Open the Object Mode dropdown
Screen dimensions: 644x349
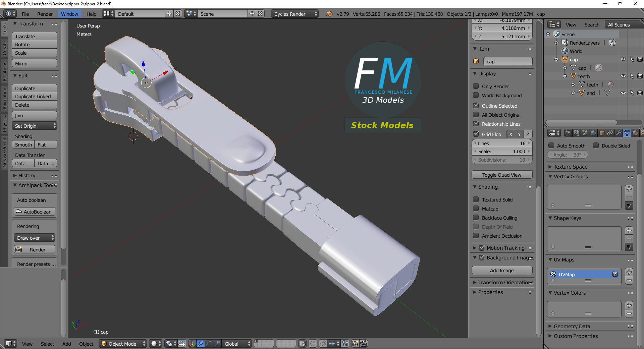pos(123,344)
